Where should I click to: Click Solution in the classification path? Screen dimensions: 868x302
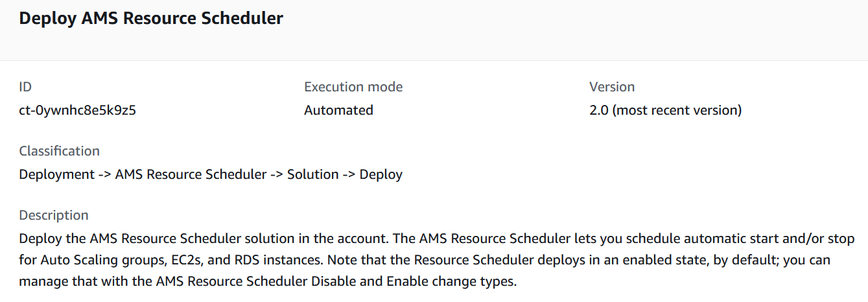[313, 174]
